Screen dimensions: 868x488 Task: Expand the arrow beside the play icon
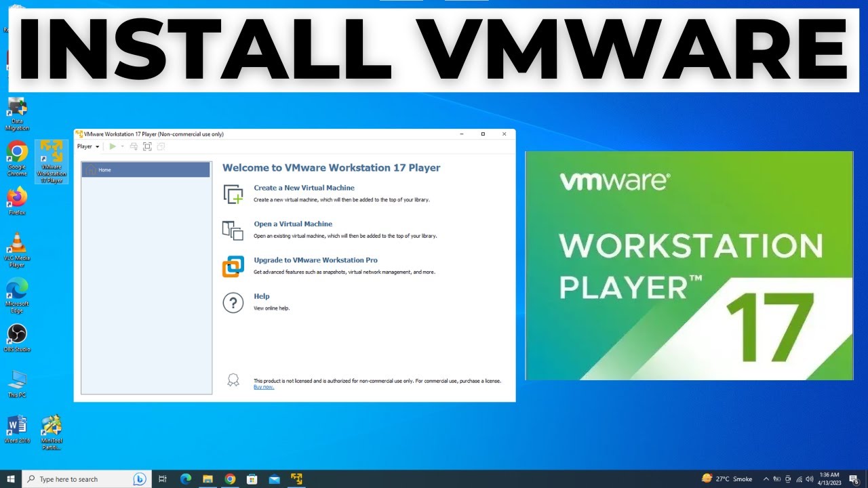click(x=123, y=146)
